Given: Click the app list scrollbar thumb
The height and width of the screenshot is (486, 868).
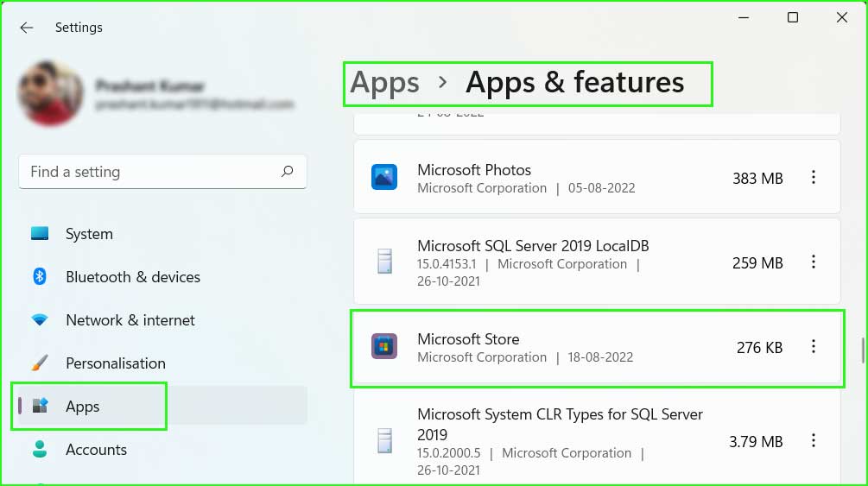Looking at the screenshot, I should coord(863,350).
